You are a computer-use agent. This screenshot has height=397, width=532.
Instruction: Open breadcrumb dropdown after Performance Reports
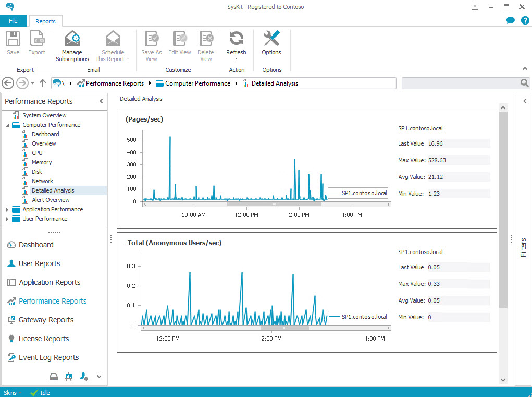[x=150, y=83]
